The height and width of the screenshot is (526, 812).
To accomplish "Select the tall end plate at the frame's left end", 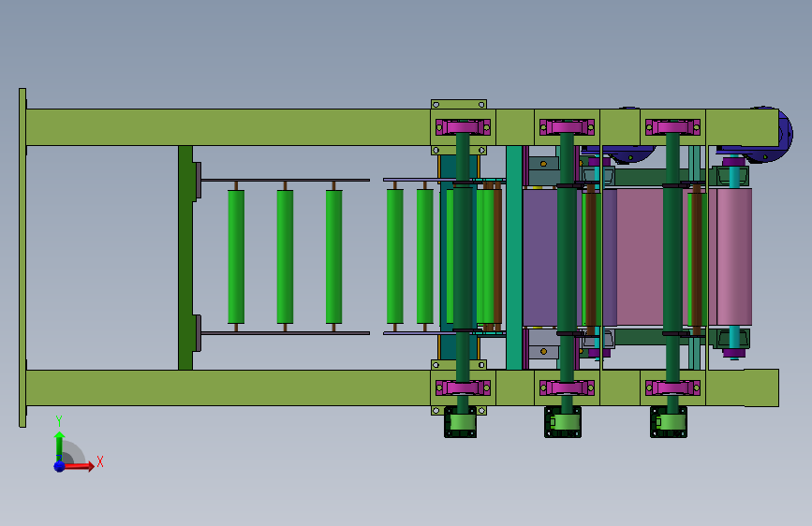I will (22, 257).
